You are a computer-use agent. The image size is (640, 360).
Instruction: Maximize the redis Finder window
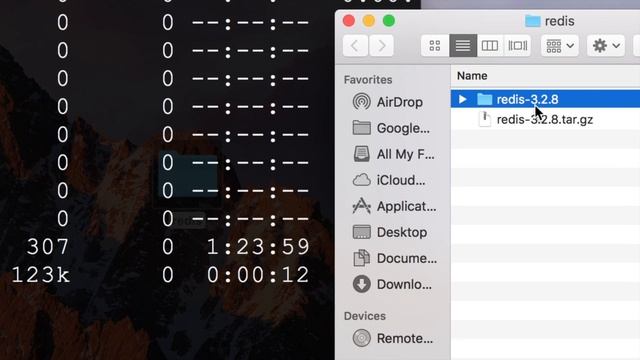click(x=389, y=20)
